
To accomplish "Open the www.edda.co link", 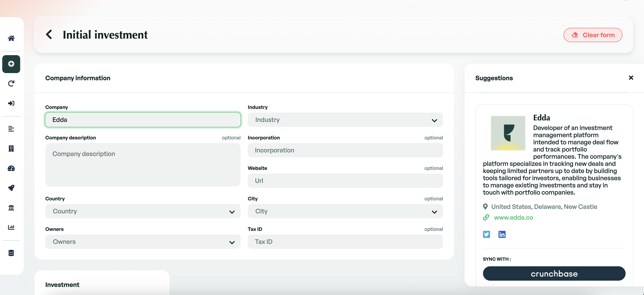I will point(513,218).
